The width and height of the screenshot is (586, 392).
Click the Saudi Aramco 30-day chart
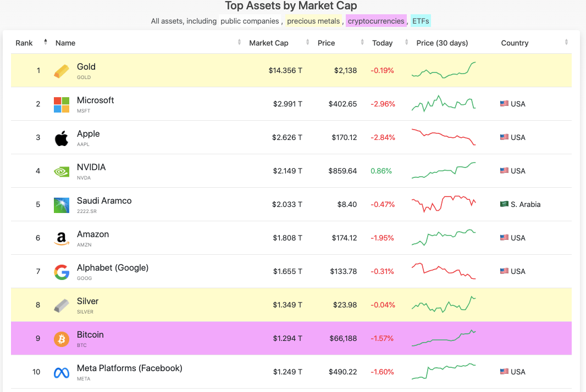click(x=444, y=204)
